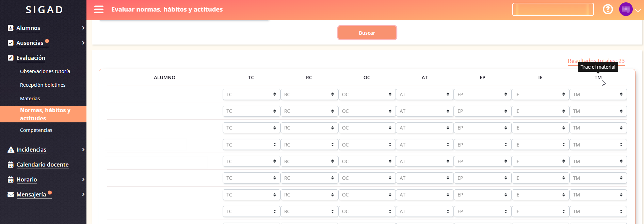The image size is (644, 224).
Task: Go to Recepción boletines
Action: (x=43, y=85)
